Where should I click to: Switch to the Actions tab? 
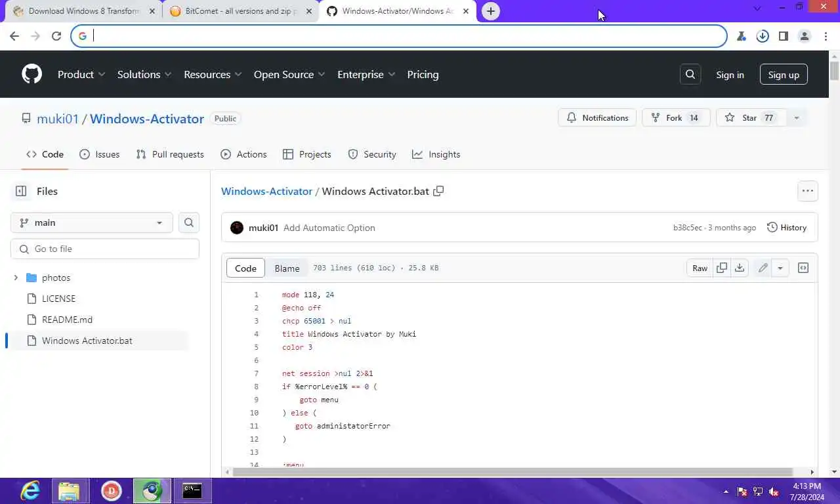click(244, 154)
